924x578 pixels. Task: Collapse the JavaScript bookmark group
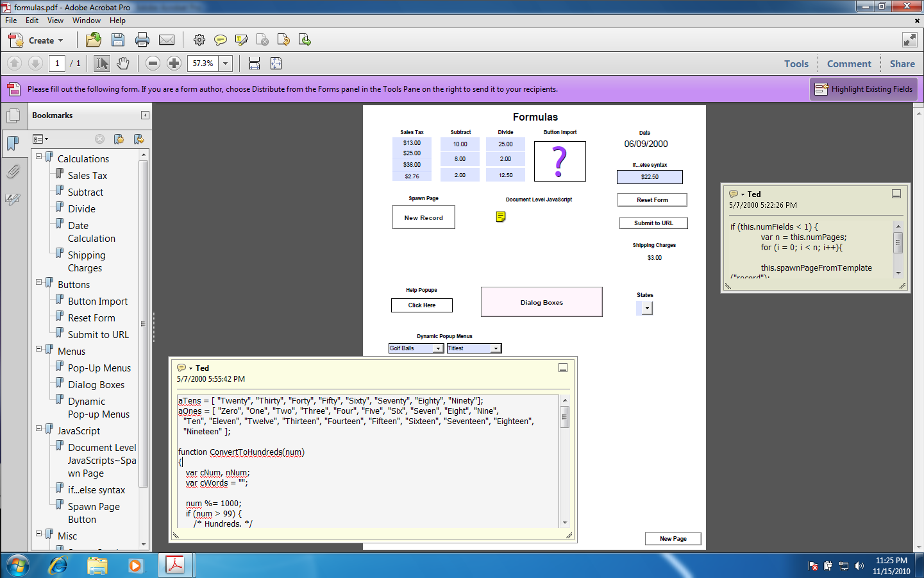(x=39, y=429)
